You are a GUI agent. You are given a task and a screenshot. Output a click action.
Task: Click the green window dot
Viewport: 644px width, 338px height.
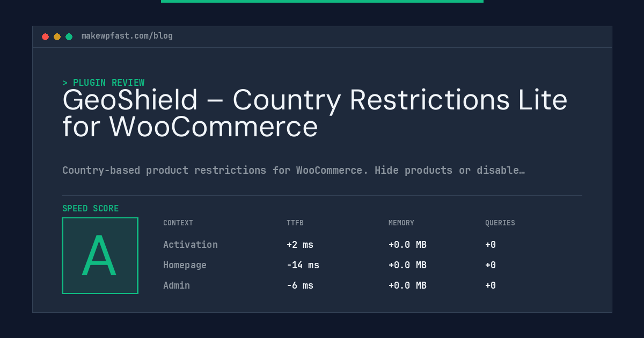tap(69, 36)
